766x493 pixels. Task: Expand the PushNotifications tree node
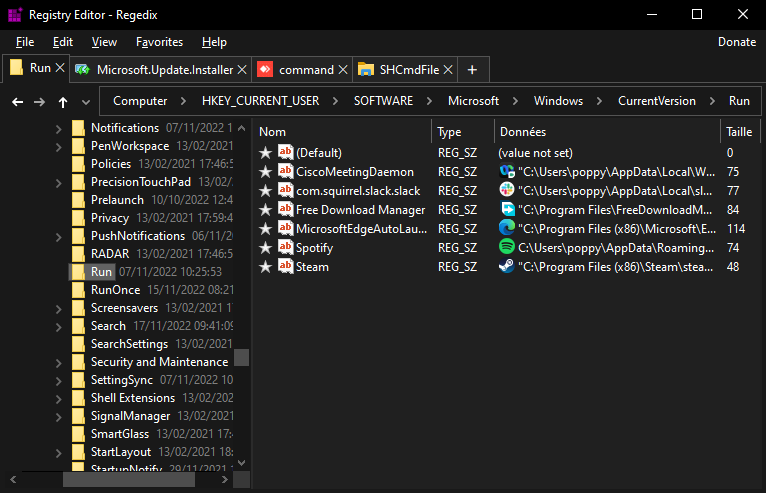[x=59, y=237]
